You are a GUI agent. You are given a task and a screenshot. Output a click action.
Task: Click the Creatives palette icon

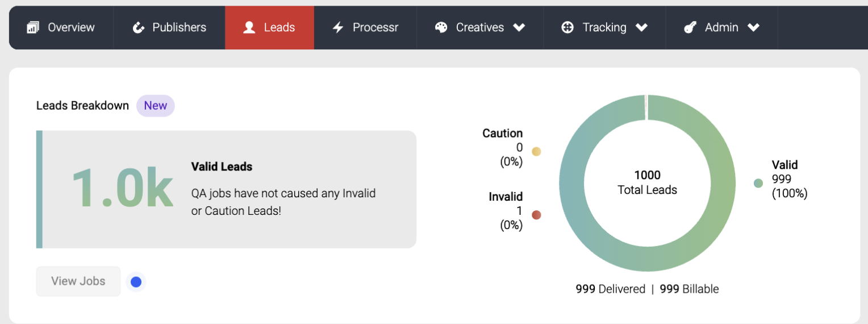(x=441, y=27)
